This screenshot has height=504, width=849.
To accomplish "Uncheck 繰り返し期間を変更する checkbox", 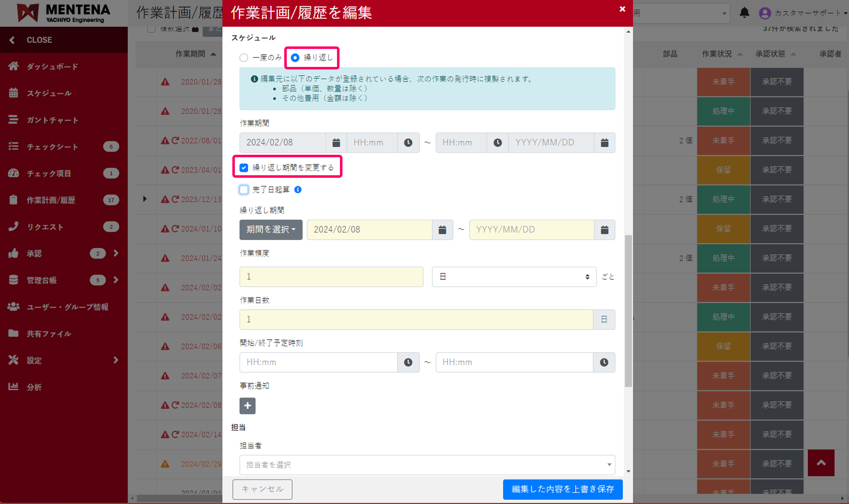I will pyautogui.click(x=244, y=168).
